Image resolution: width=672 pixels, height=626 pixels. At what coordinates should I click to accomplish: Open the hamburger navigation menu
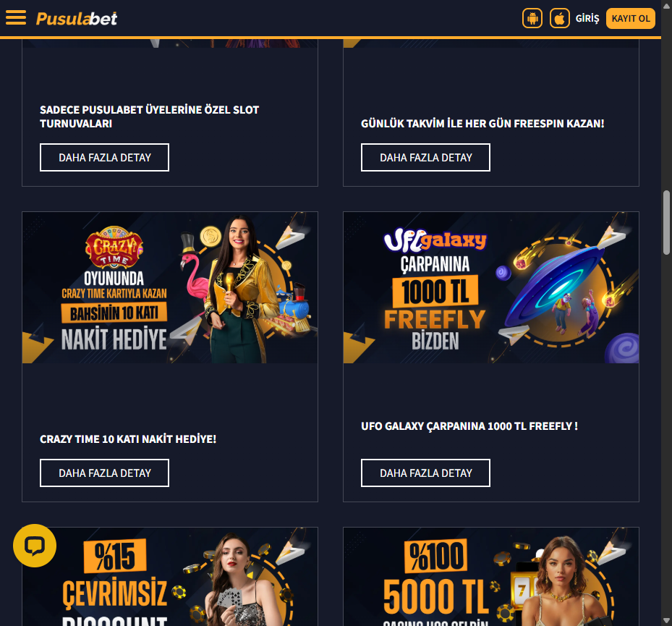pyautogui.click(x=16, y=18)
